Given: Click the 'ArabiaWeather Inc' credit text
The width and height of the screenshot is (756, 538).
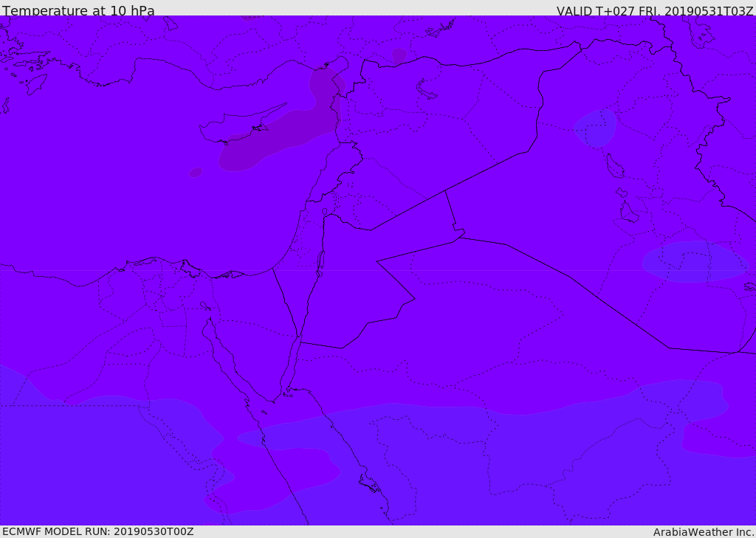Looking at the screenshot, I should (703, 532).
